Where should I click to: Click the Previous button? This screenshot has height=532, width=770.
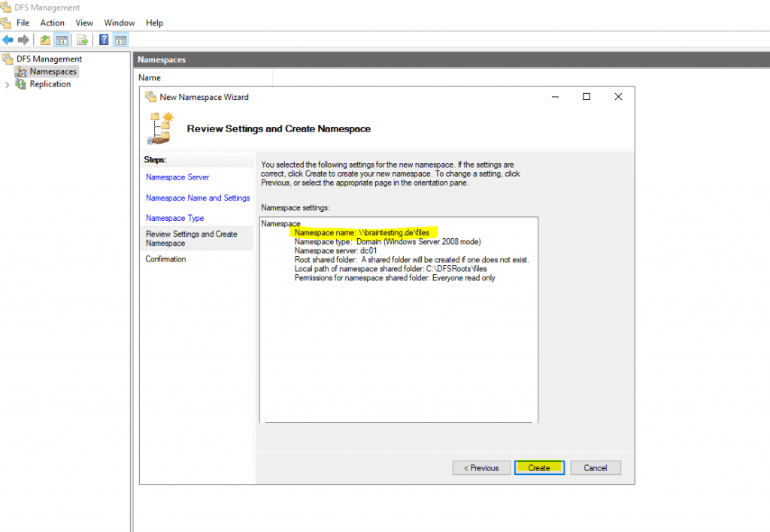point(481,467)
